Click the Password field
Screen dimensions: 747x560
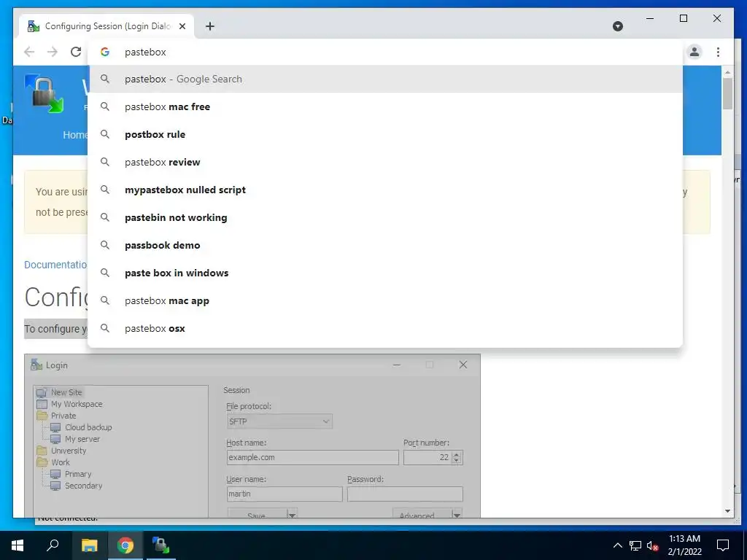[405, 494]
